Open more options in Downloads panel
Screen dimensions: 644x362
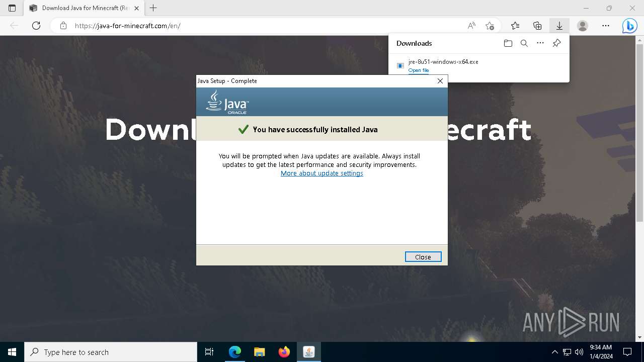[x=540, y=43]
